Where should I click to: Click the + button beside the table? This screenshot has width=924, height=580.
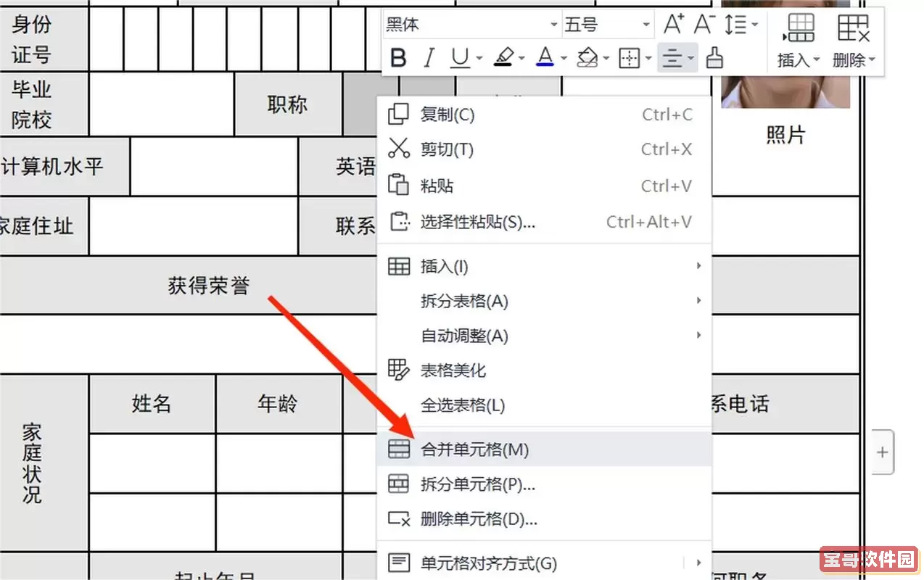click(x=883, y=452)
